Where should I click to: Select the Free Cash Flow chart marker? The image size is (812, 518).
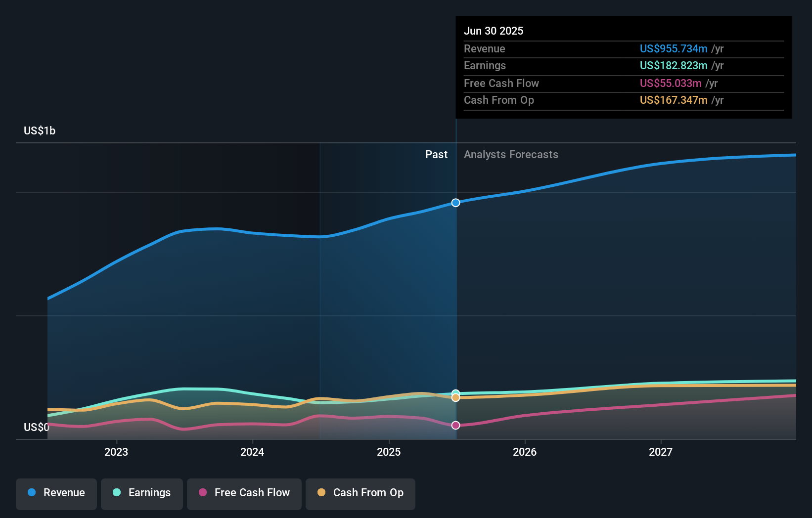click(x=455, y=425)
